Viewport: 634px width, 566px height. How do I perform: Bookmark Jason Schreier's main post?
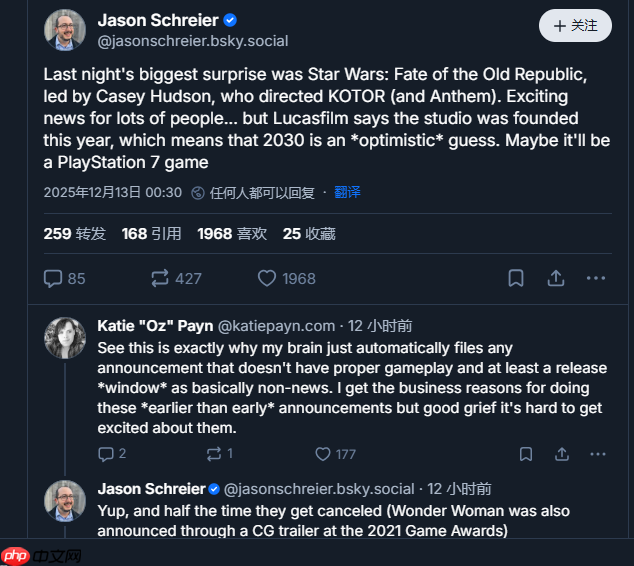[x=515, y=278]
